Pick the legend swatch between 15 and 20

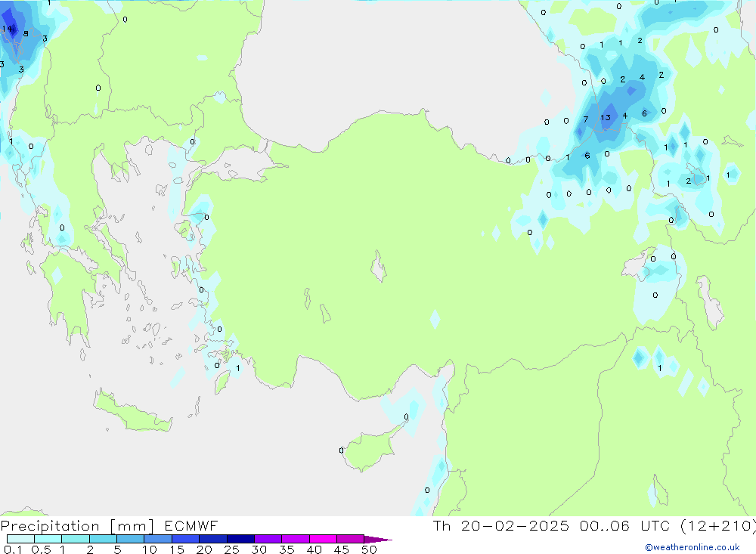[185, 539]
